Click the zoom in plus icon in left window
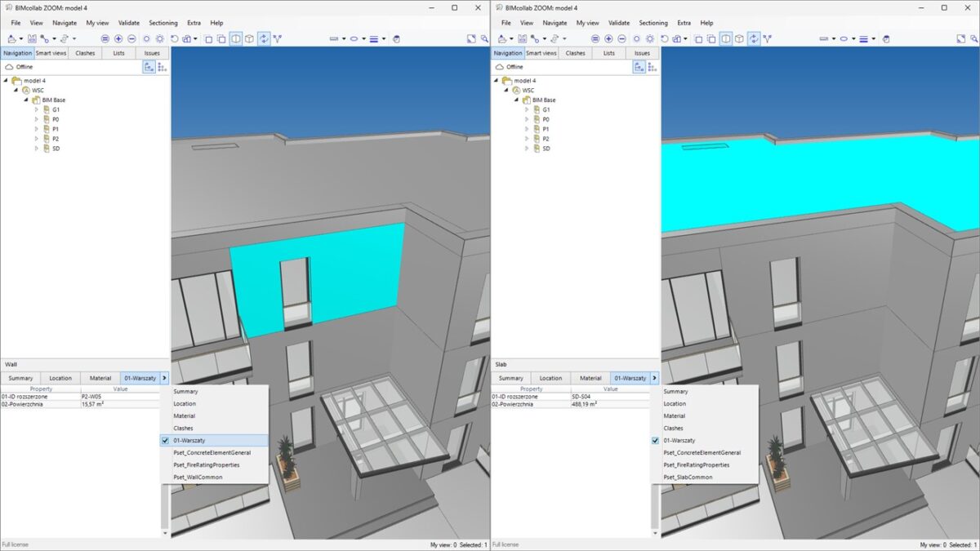This screenshot has height=551, width=980. point(118,38)
